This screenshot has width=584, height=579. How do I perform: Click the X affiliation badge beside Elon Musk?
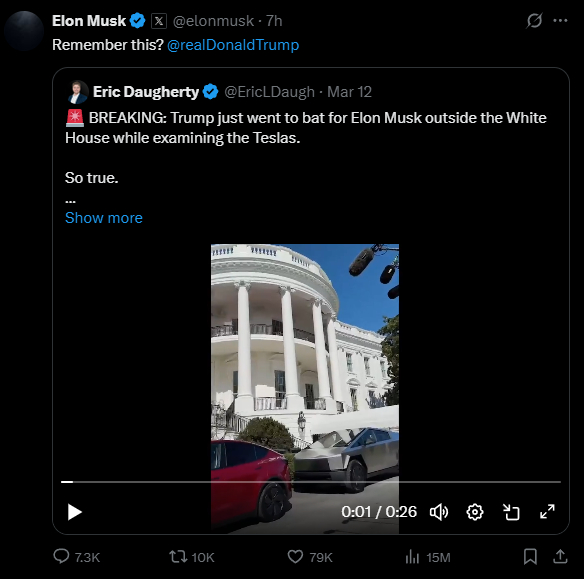point(159,21)
